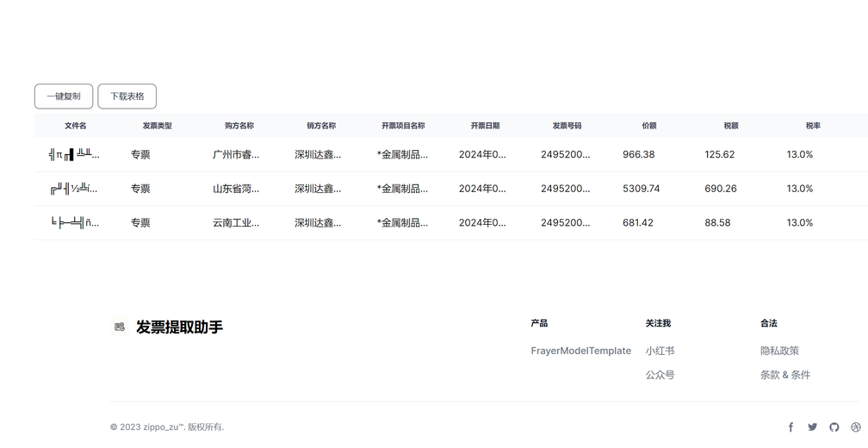This screenshot has height=448, width=868.
Task: Click seller 深圳达鑫... in the 681.42 row
Action: (318, 222)
